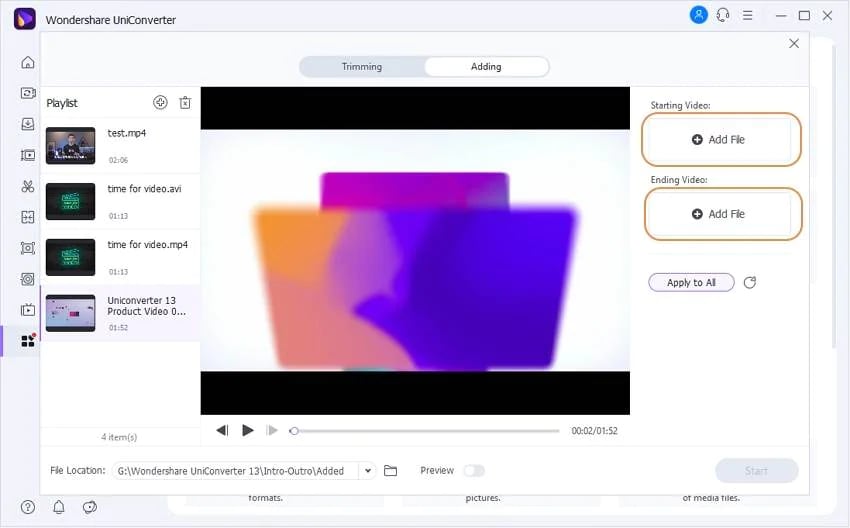The image size is (850, 528).
Task: Reset intro-outro settings with refresh icon
Action: (750, 282)
